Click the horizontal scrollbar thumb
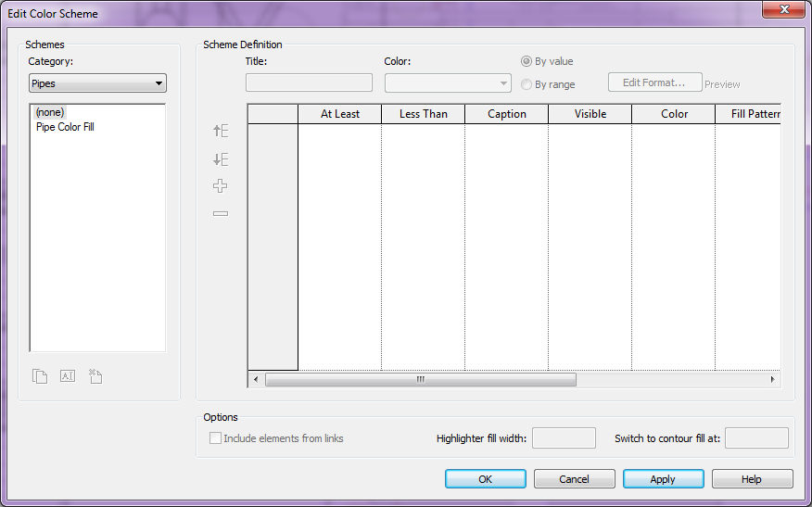Screen dimensions: 812x507 click(421, 380)
